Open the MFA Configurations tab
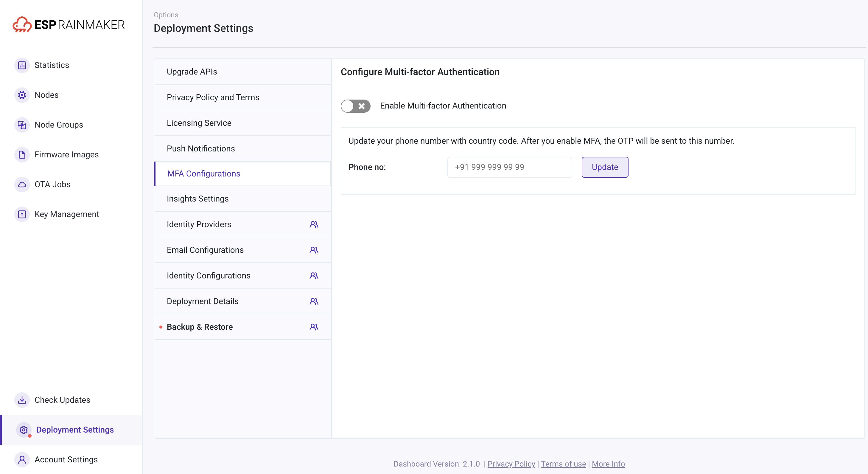 pyautogui.click(x=203, y=174)
